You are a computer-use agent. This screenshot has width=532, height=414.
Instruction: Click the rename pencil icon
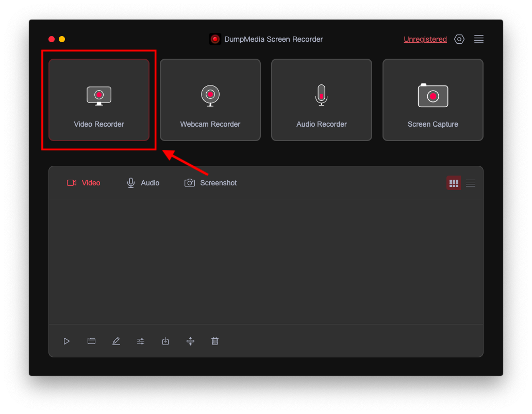coord(116,341)
